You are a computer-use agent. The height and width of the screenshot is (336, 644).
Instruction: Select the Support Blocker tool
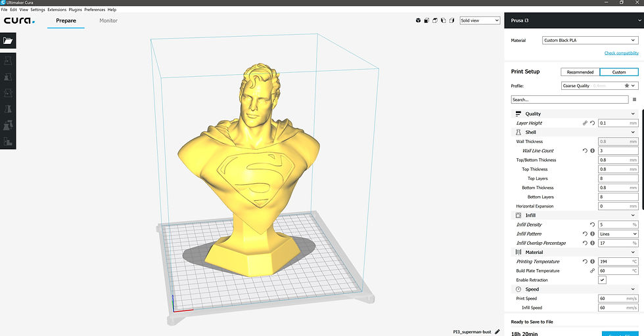pyautogui.click(x=8, y=142)
